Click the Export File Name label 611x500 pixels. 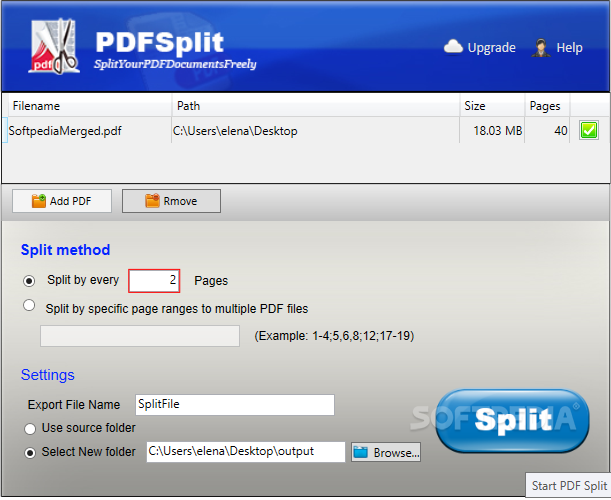[74, 405]
